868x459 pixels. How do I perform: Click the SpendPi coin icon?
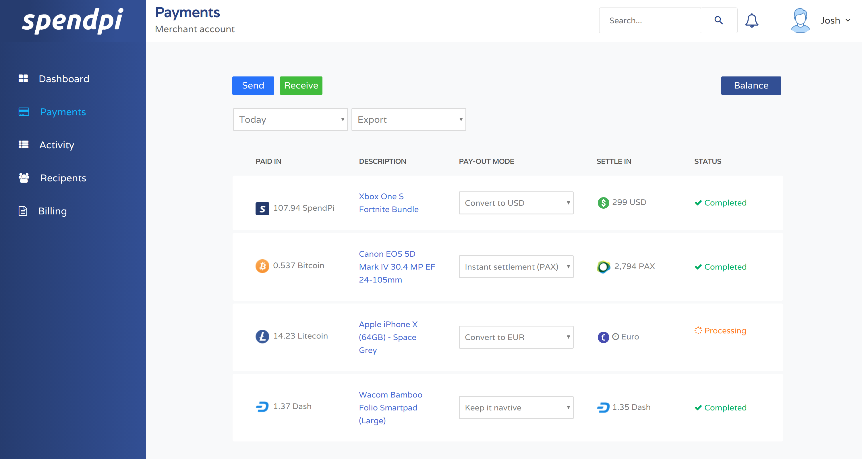point(262,208)
